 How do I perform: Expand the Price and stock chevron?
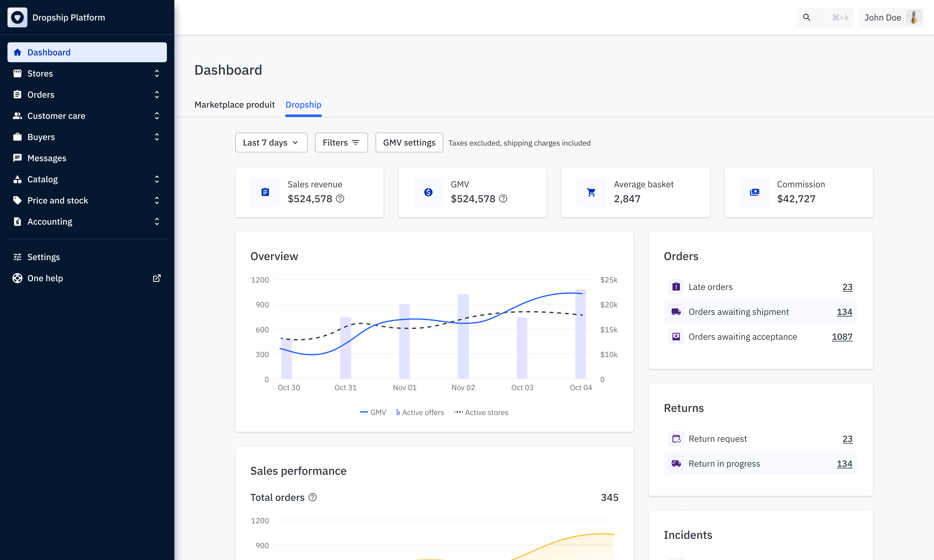[157, 200]
